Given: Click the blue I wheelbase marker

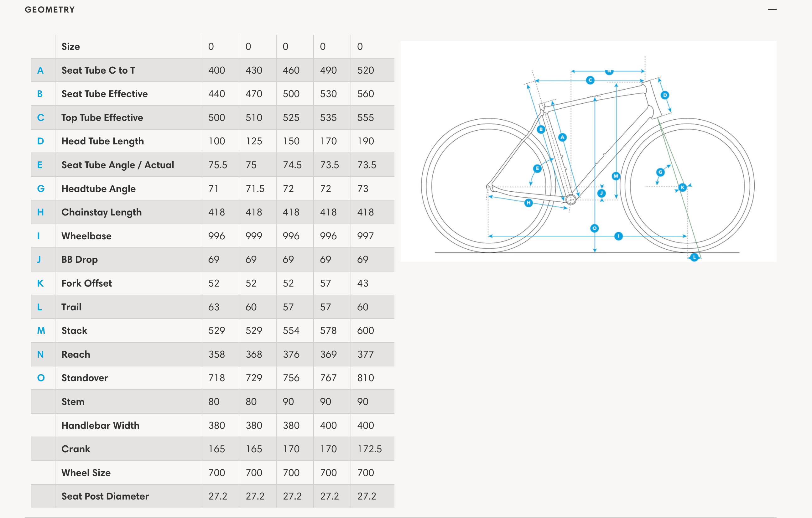Looking at the screenshot, I should (618, 236).
